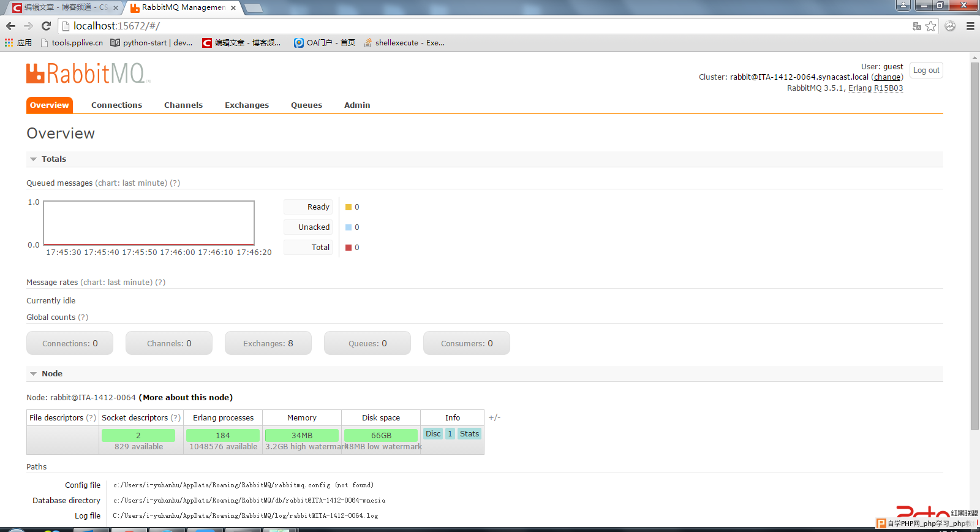
Task: Click the Exchanges: 8 count button
Action: 268,343
